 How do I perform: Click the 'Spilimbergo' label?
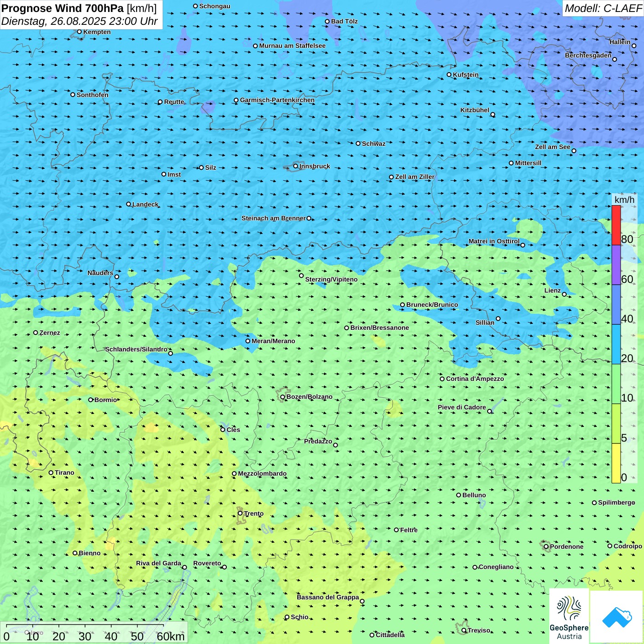pyautogui.click(x=616, y=502)
